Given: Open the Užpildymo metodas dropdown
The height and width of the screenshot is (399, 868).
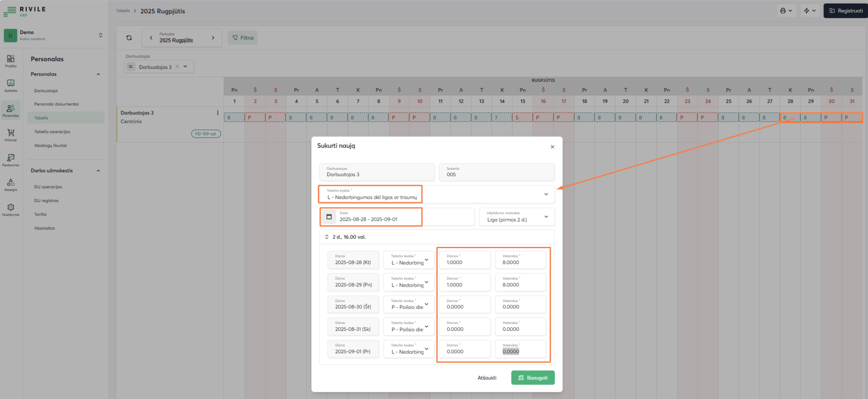Looking at the screenshot, I should click(546, 217).
